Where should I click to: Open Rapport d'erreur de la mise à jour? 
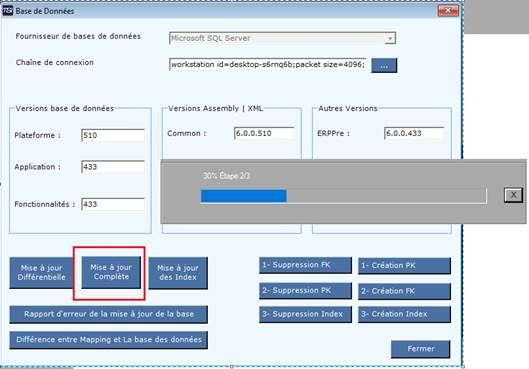coord(109,314)
